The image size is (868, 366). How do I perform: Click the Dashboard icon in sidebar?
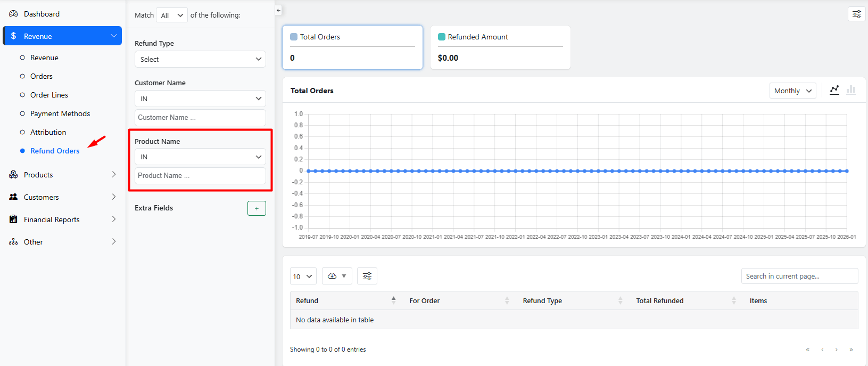pos(13,14)
